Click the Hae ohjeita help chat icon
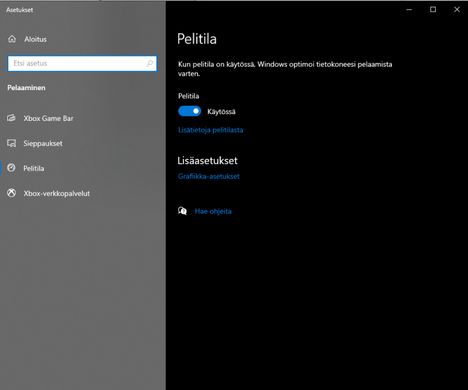This screenshot has height=390, width=468. 182,211
